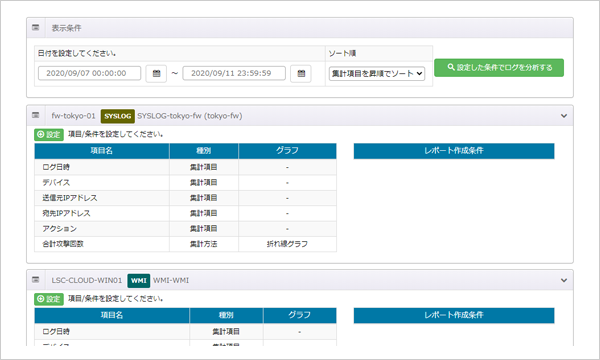Viewport: 600px width, 360px height.
Task: Click 設定 button in fw-tokyo-01 panel
Action: pyautogui.click(x=49, y=134)
